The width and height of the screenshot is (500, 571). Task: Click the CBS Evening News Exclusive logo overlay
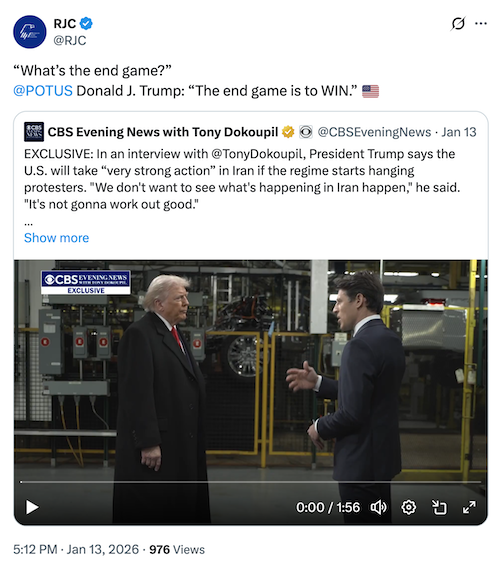(86, 282)
